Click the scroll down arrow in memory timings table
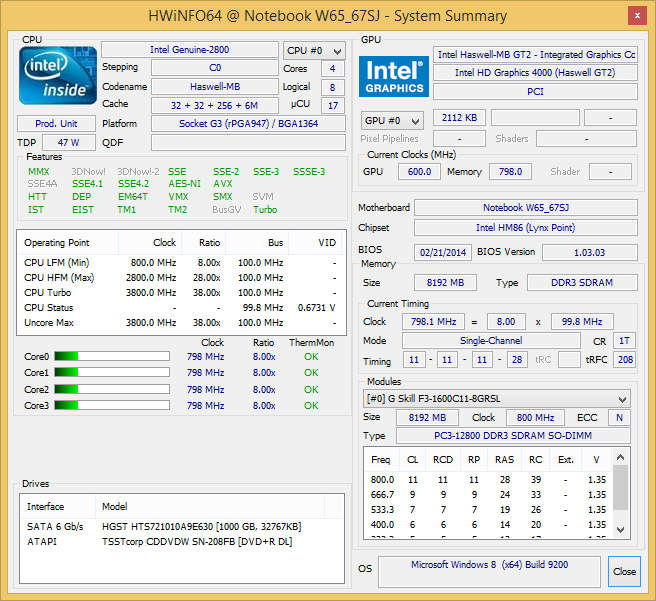The height and width of the screenshot is (601, 656). (x=621, y=529)
